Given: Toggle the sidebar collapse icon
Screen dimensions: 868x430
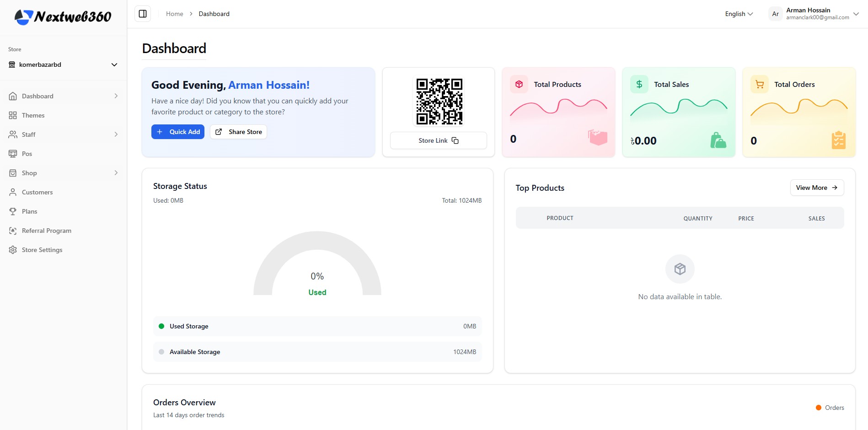Looking at the screenshot, I should tap(143, 14).
